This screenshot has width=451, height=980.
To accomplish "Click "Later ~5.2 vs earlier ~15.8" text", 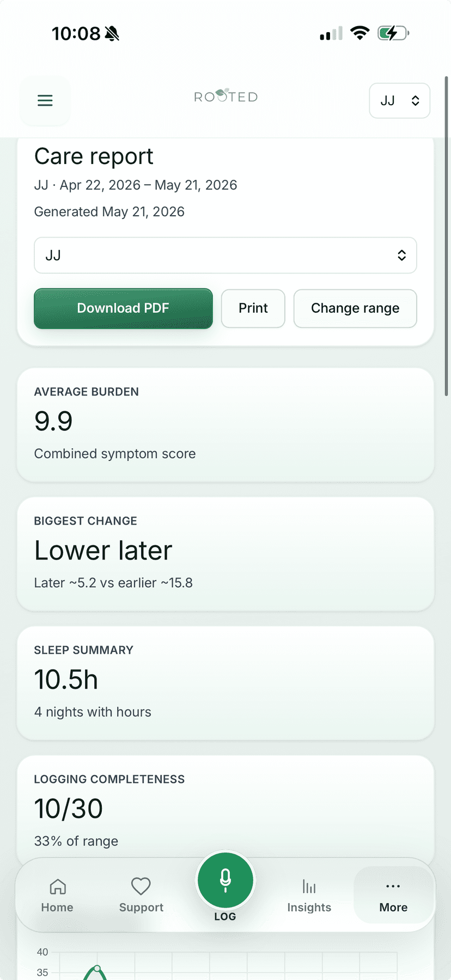I will [x=113, y=583].
